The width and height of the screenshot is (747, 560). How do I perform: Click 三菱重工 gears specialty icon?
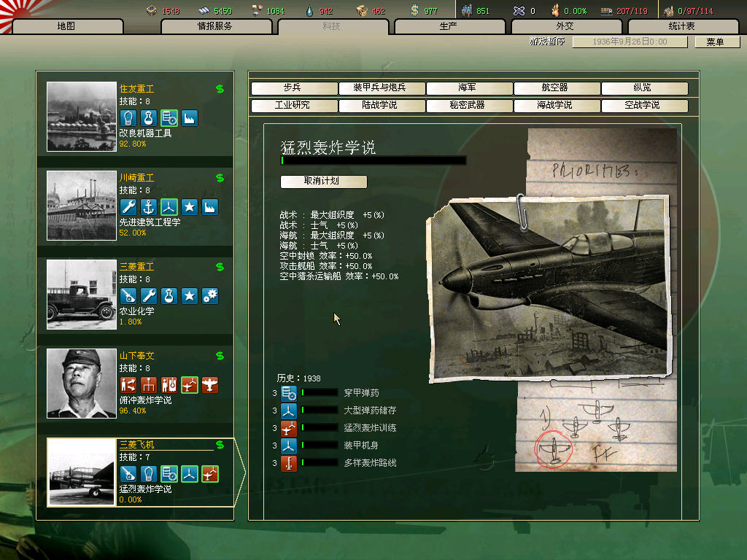pos(210,296)
